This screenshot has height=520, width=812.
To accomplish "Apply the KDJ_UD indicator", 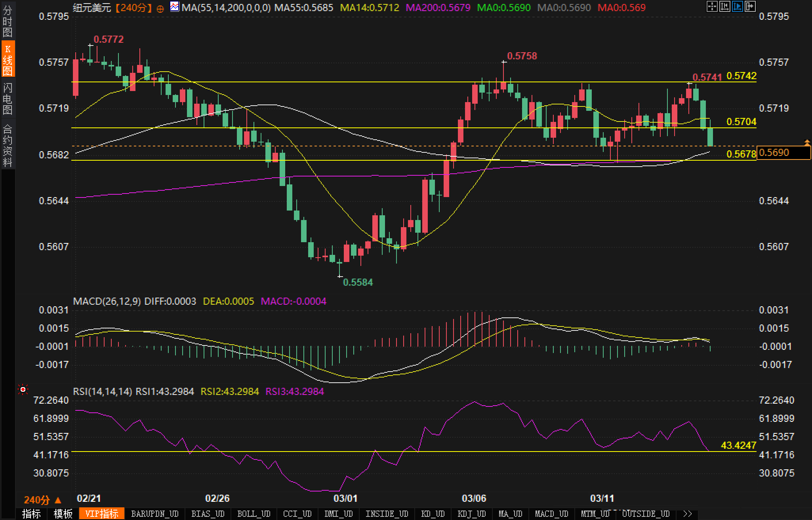I will click(x=472, y=514).
